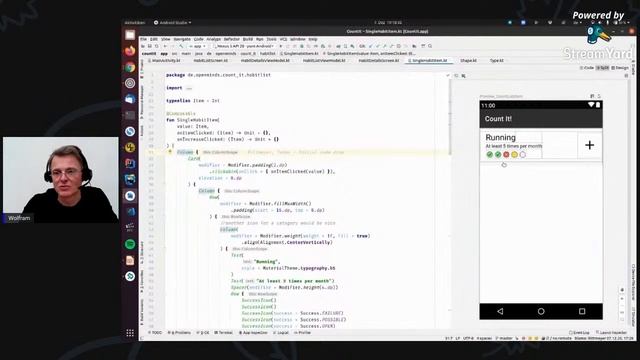Switch to the HabitListViewModel.kt tab

[324, 60]
